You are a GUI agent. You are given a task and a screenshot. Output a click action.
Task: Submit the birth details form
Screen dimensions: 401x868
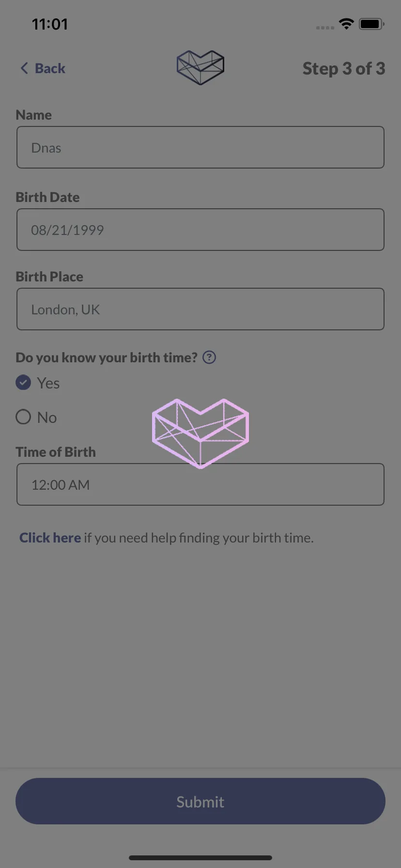200,801
